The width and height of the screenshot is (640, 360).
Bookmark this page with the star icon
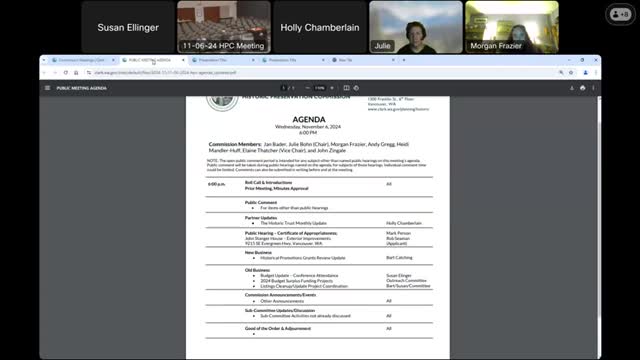[x=571, y=72]
